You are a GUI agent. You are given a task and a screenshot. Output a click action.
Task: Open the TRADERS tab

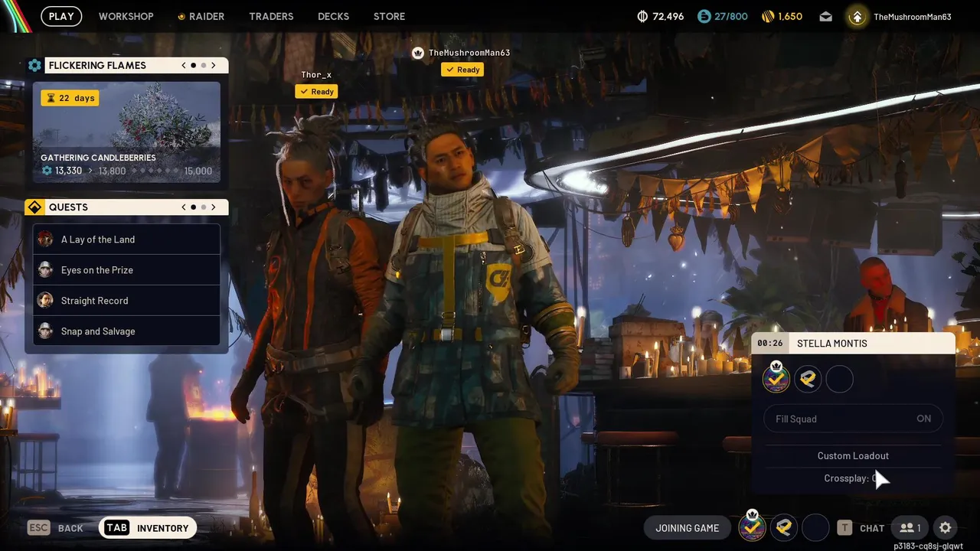point(271,16)
